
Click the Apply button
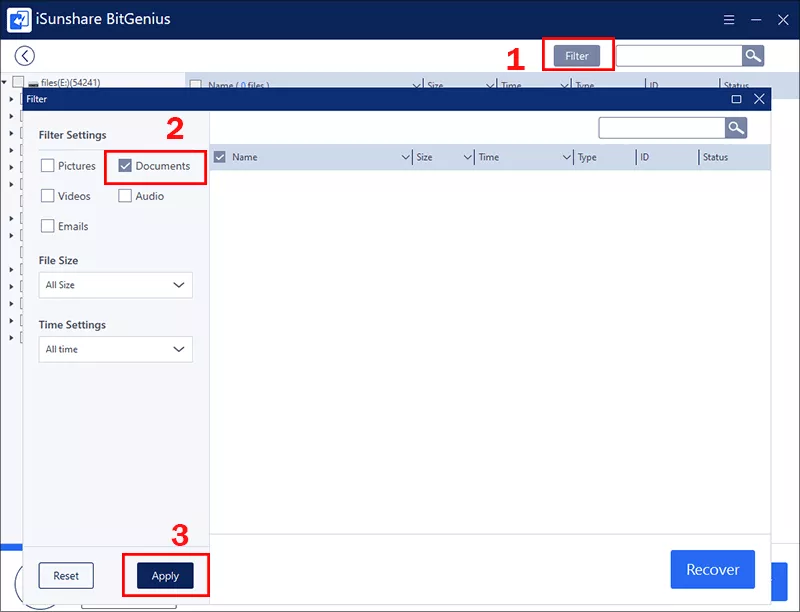(165, 576)
